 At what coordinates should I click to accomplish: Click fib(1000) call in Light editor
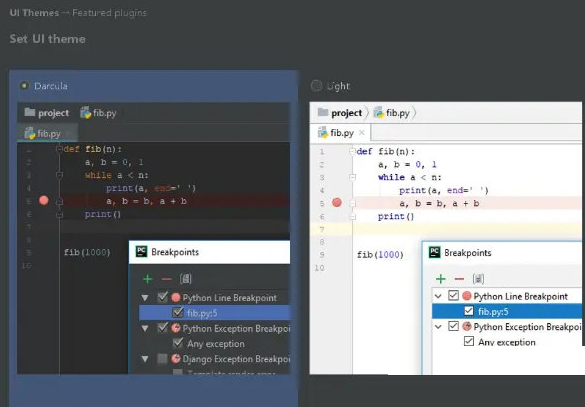(x=380, y=255)
